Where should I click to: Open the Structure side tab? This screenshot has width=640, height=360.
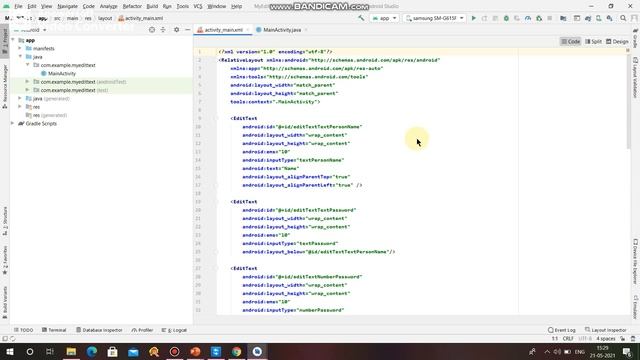tap(5, 221)
